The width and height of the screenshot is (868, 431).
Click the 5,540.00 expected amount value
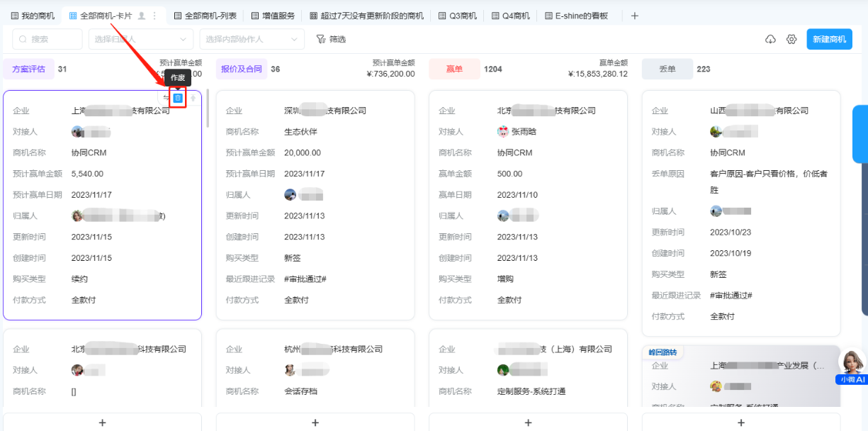point(87,173)
